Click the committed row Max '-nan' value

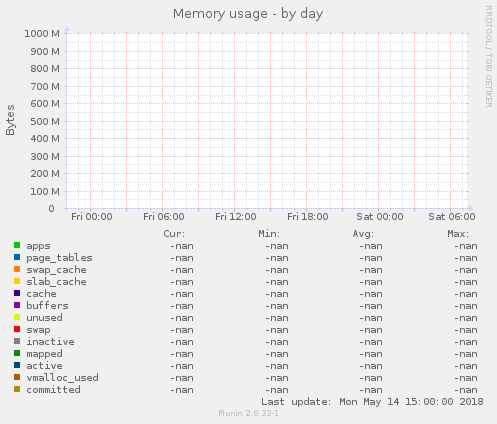click(x=466, y=390)
